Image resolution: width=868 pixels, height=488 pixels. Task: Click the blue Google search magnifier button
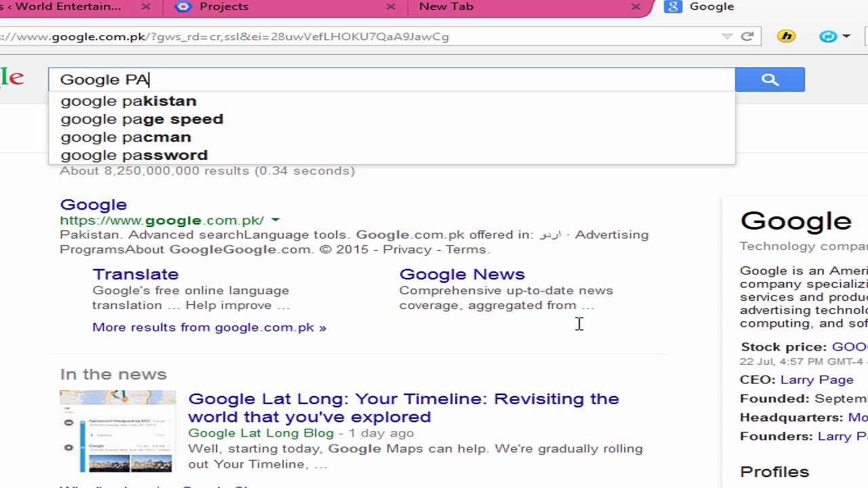click(770, 79)
